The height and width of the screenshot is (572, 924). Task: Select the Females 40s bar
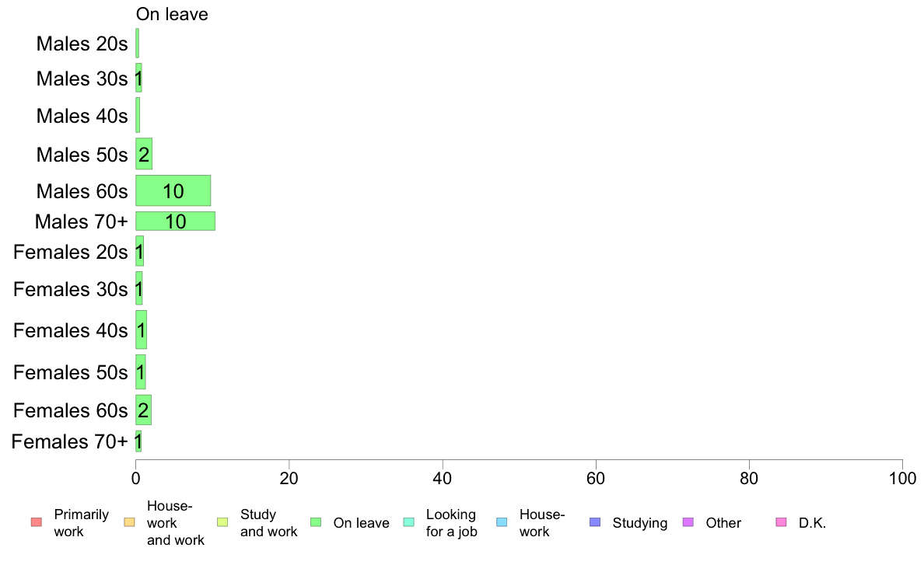click(x=141, y=330)
